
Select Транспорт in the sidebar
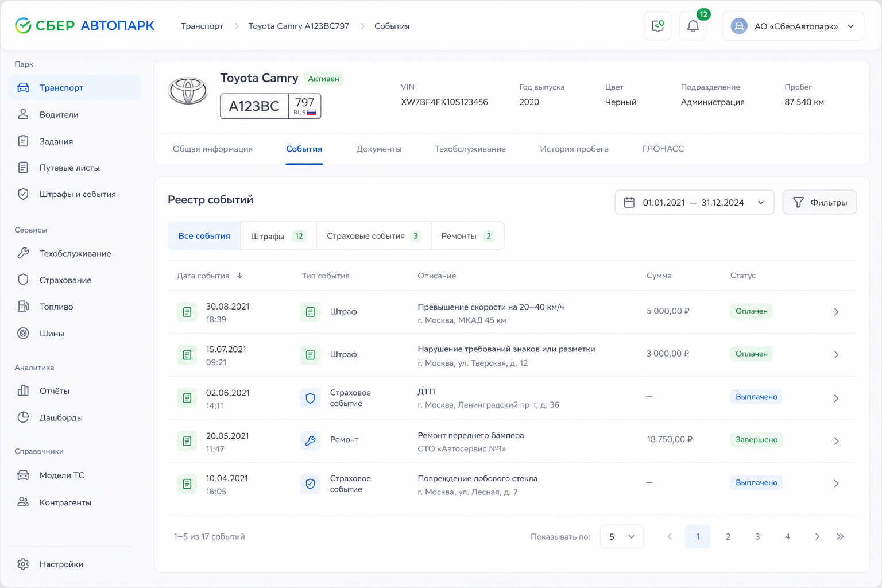(75, 87)
